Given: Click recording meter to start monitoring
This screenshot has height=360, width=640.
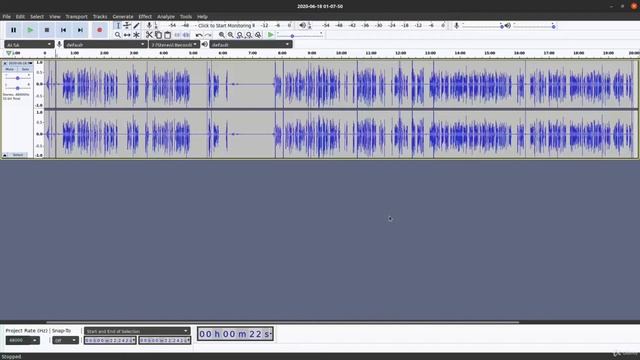Looking at the screenshot, I should click(227, 25).
